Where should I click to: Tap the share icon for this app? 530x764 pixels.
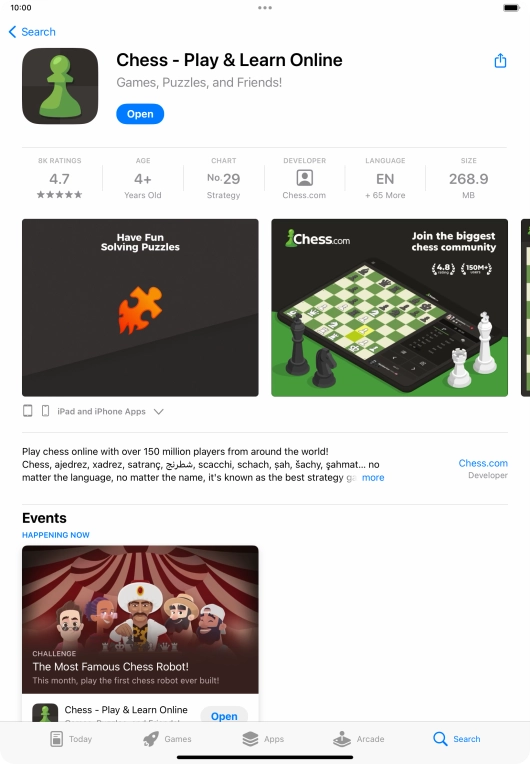(x=500, y=61)
